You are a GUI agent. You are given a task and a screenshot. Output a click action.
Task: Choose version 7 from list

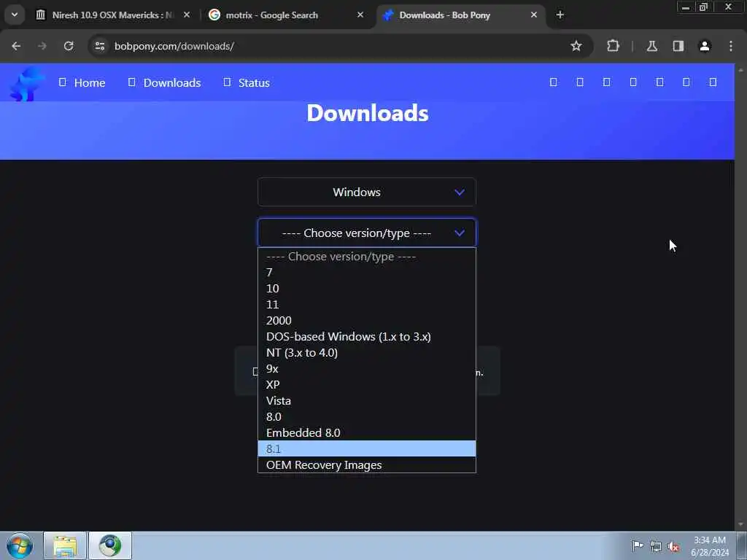click(367, 273)
